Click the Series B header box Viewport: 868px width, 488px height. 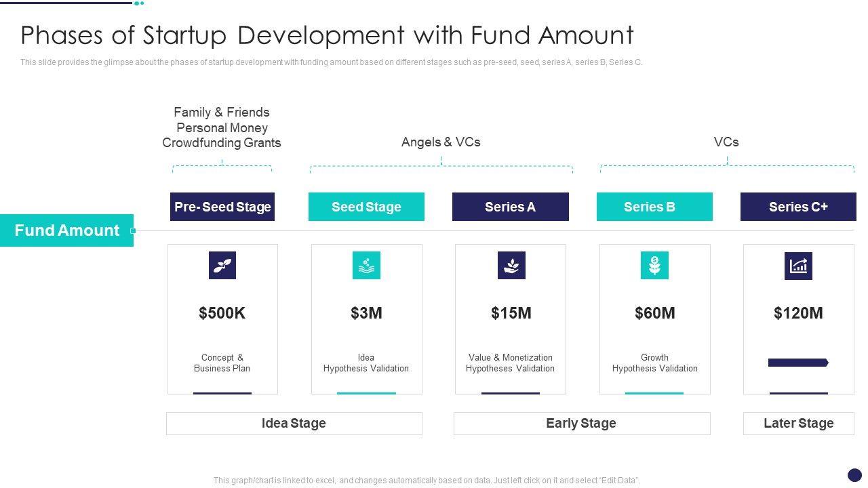coord(654,207)
